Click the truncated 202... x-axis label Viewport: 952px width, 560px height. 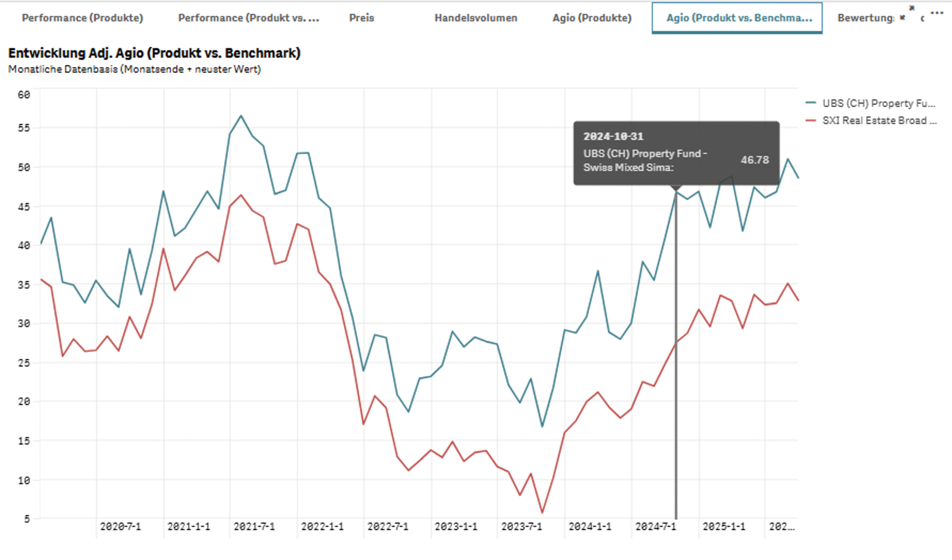tap(782, 527)
